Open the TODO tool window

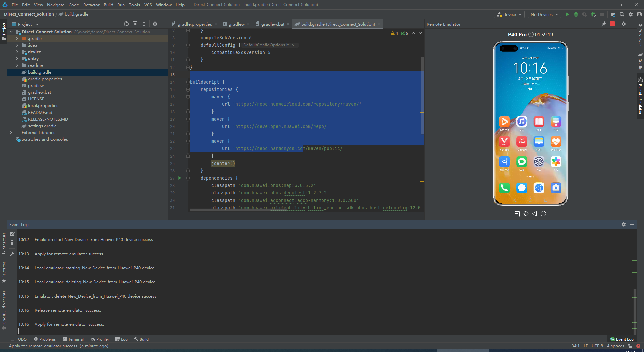(19, 339)
